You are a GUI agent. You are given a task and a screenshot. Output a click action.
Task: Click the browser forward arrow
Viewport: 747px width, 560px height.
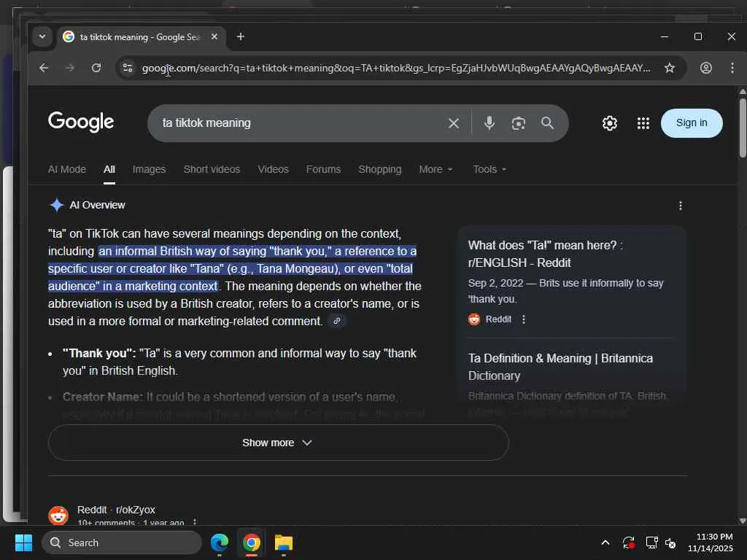(x=69, y=68)
